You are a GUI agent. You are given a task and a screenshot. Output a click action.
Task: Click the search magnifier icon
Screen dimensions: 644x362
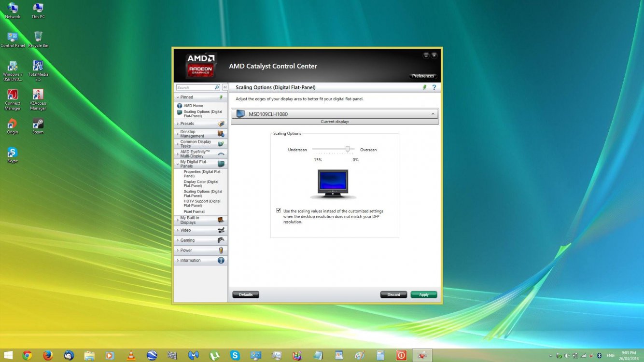tap(217, 87)
